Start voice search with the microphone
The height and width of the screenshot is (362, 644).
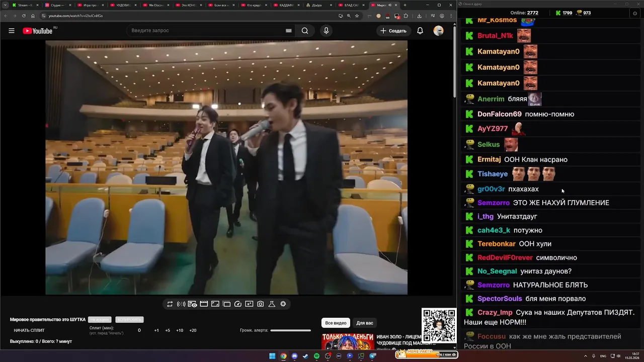(x=326, y=31)
